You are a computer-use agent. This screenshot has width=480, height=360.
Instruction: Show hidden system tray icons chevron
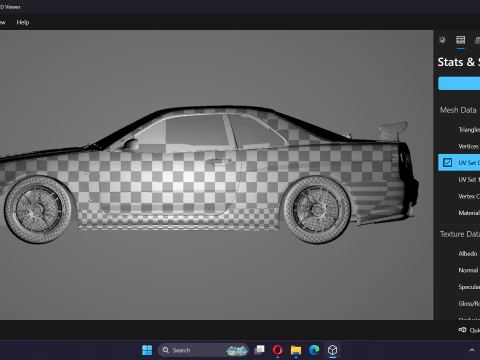[x=472, y=350]
